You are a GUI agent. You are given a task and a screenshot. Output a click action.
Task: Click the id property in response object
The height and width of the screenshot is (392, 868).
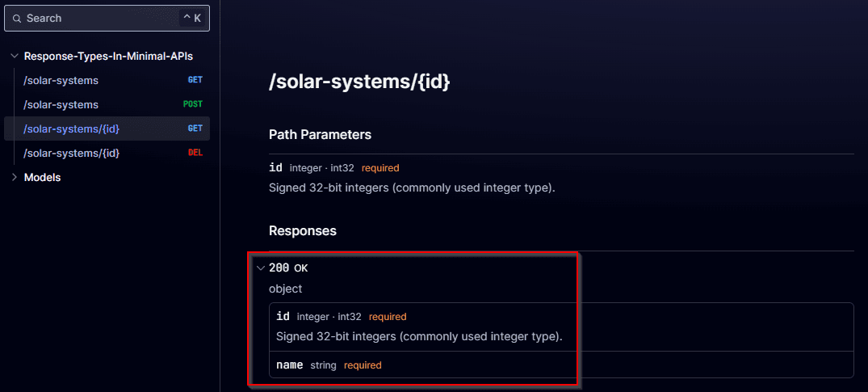tap(283, 317)
